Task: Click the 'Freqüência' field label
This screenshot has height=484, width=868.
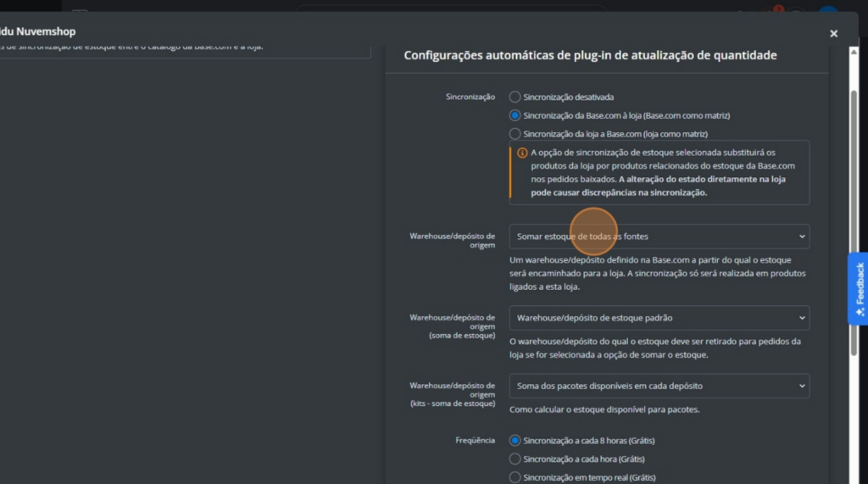Action: coord(475,440)
